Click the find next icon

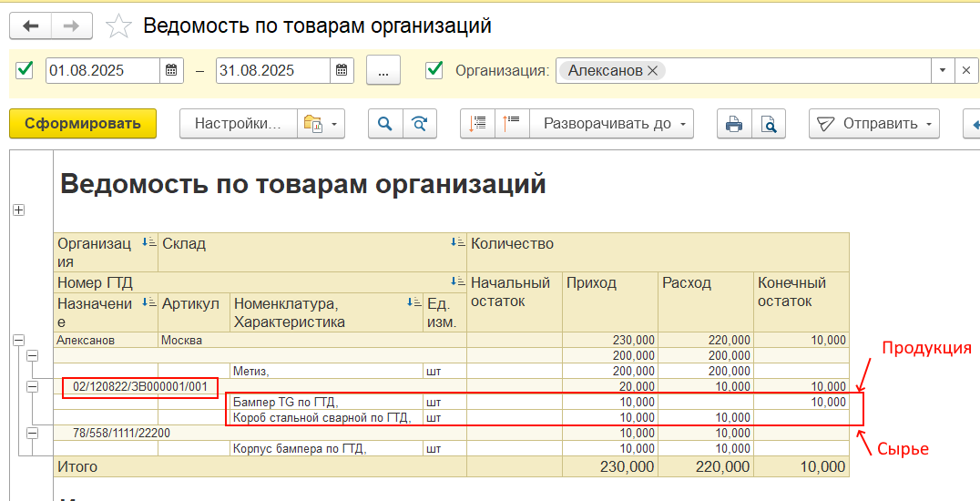[x=419, y=124]
